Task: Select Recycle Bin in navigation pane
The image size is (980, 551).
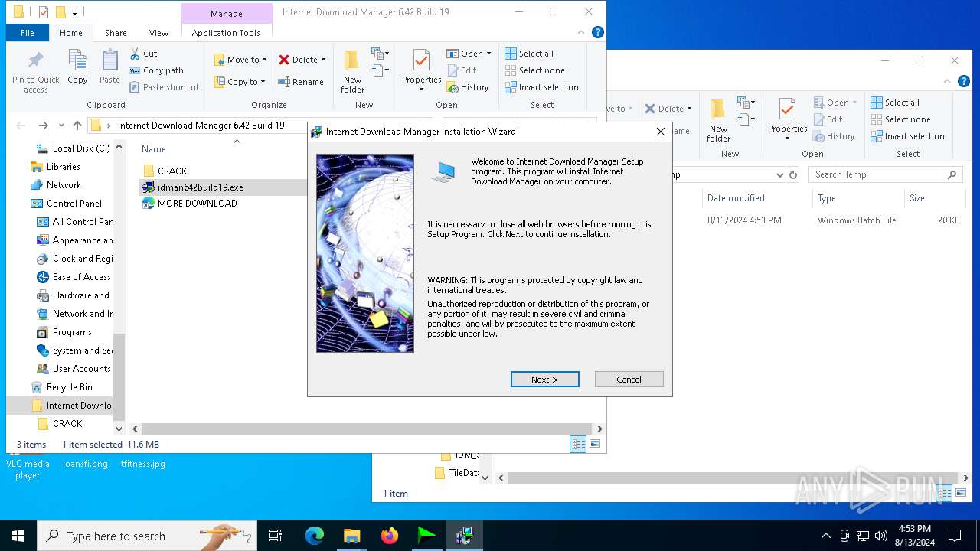Action: [61, 387]
